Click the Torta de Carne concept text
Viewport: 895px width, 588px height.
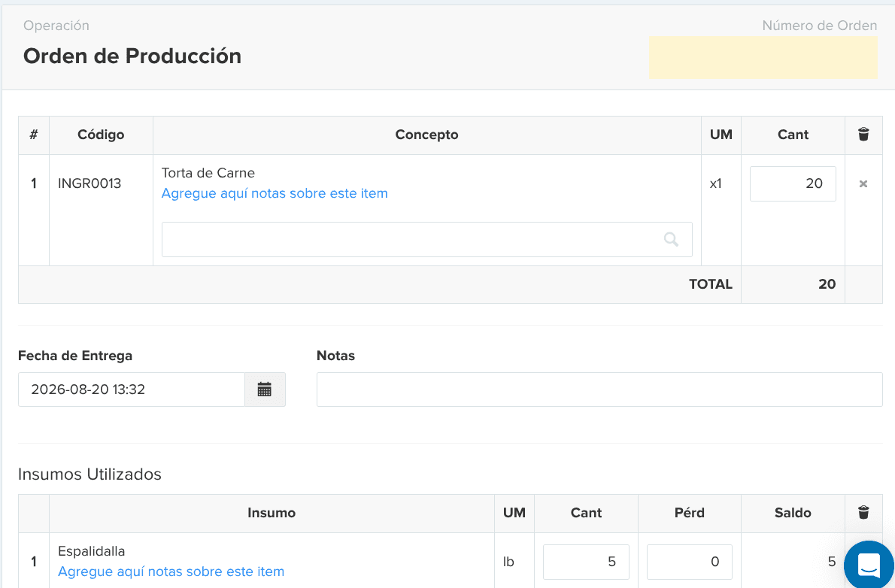[208, 173]
